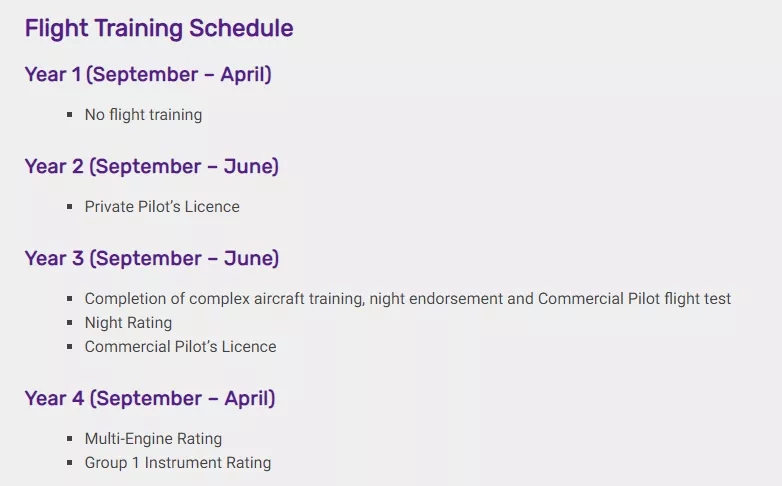Click the bullet before Group 1 Instrument Rating
This screenshot has width=782, height=486.
click(x=70, y=463)
